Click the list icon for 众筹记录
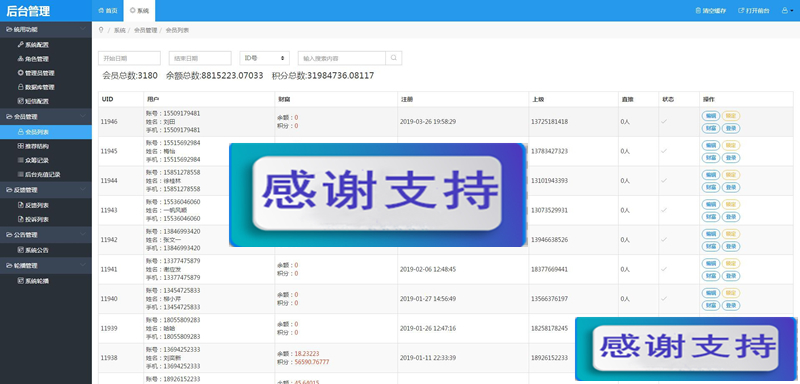This screenshot has width=800, height=384. pyautogui.click(x=20, y=160)
